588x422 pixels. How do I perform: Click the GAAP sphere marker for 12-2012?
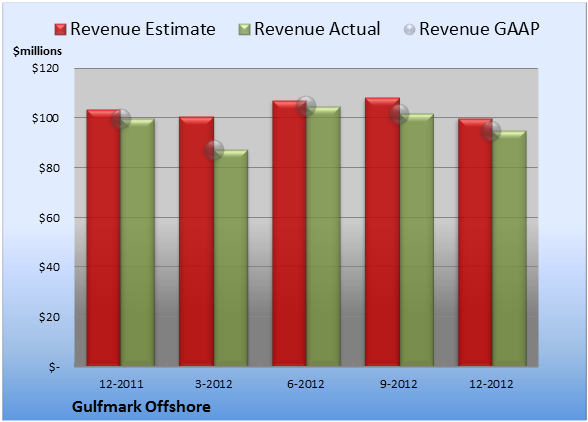coord(491,131)
